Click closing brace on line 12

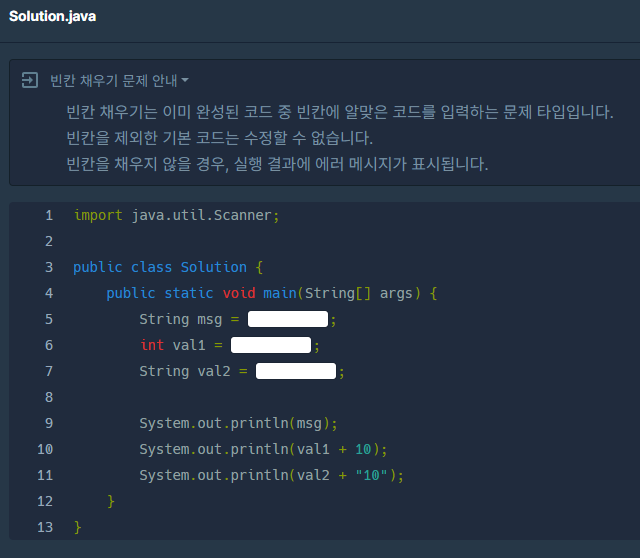[x=111, y=501]
